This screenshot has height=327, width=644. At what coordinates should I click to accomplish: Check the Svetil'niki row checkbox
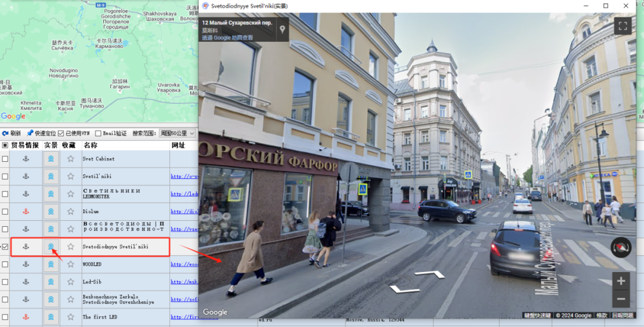5,176
